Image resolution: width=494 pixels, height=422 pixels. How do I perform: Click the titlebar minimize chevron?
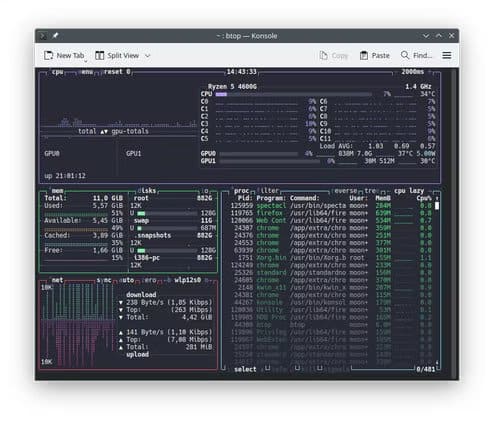(x=426, y=36)
